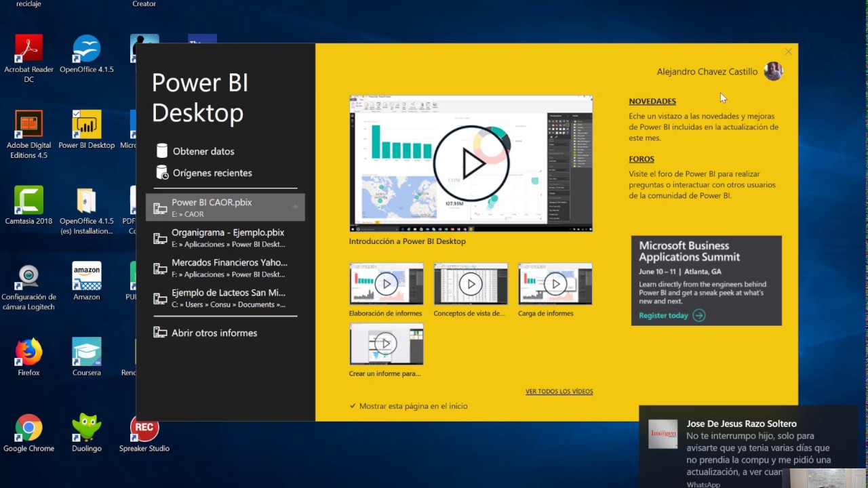
Task: Click the Alejandro Chavez Castillo profile picture
Action: [773, 71]
